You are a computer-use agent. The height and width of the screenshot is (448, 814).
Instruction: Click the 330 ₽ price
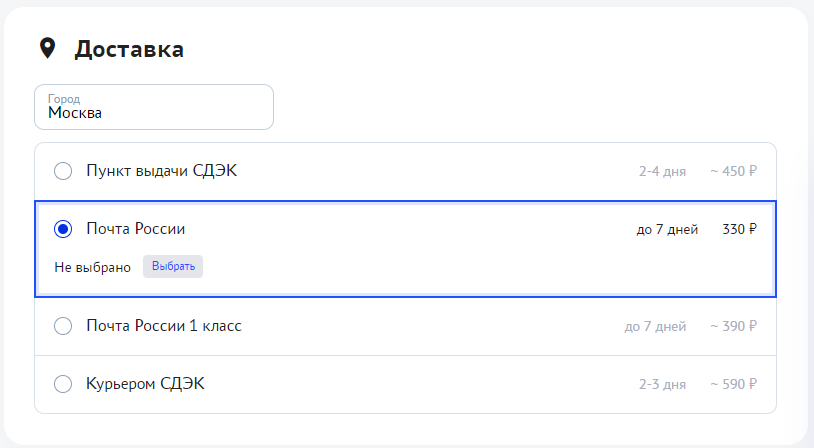click(739, 229)
